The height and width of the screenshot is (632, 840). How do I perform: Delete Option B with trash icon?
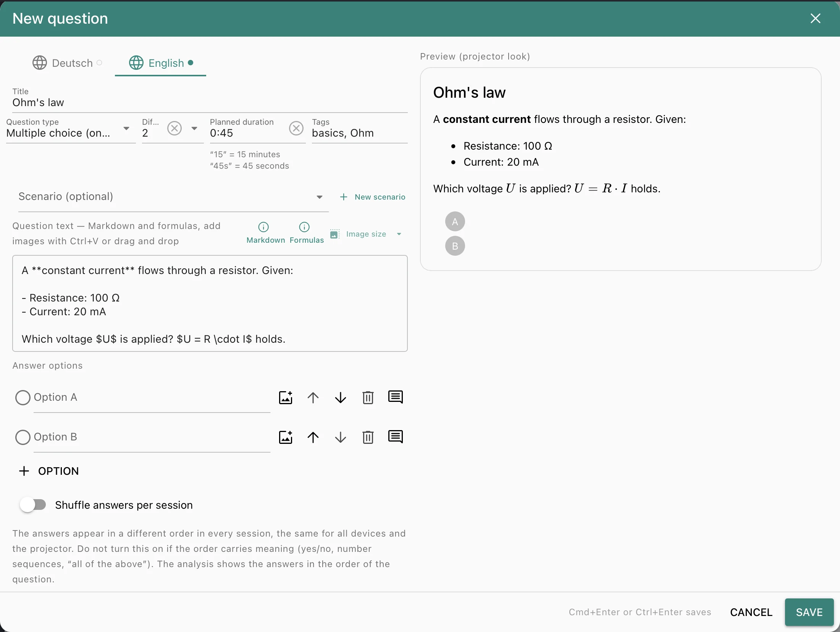point(368,437)
